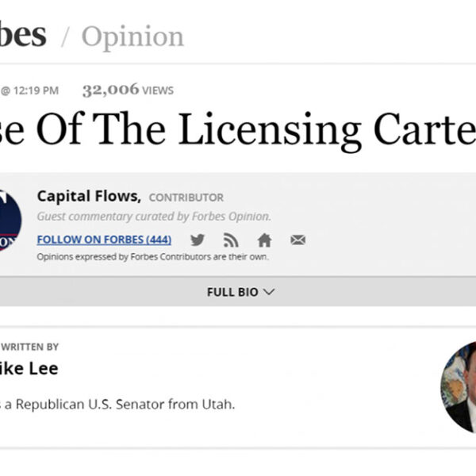Click the RSS feed icon
Image resolution: width=476 pixels, height=476 pixels.
click(231, 240)
